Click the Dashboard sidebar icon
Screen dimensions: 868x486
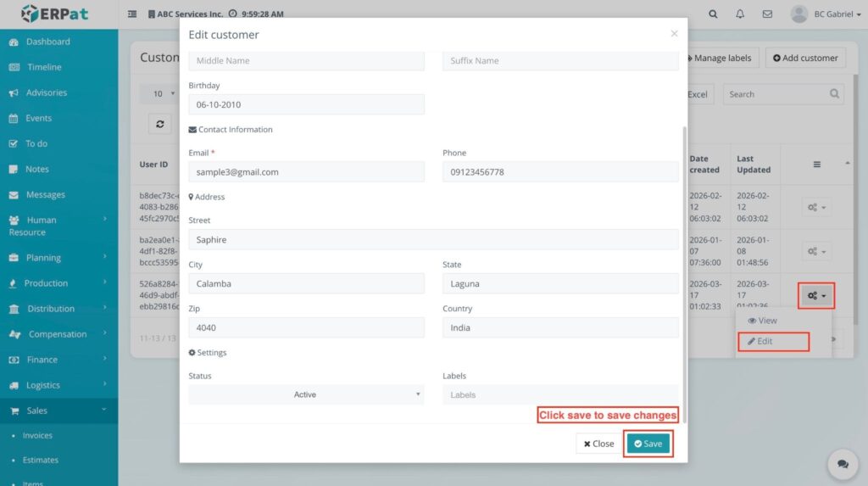[14, 42]
